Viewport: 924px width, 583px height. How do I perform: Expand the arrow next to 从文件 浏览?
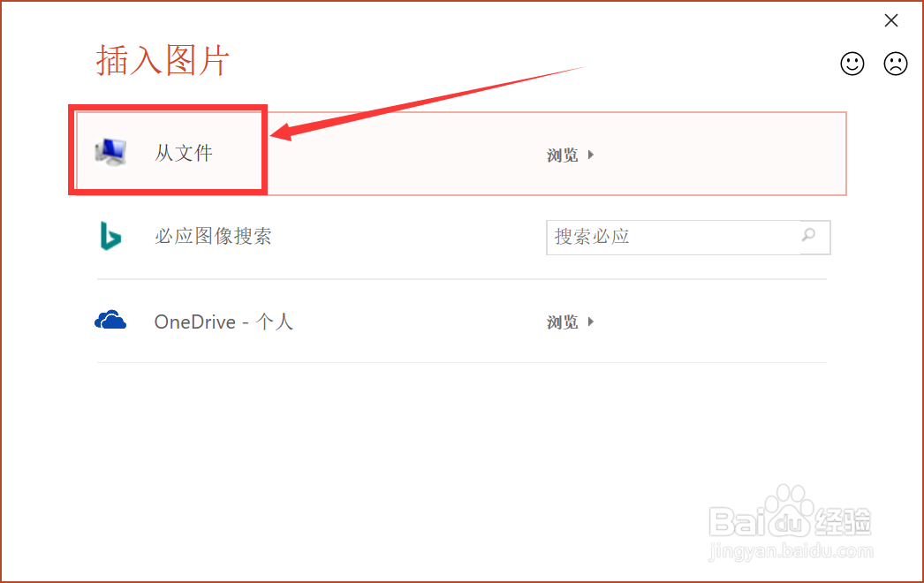tap(590, 155)
